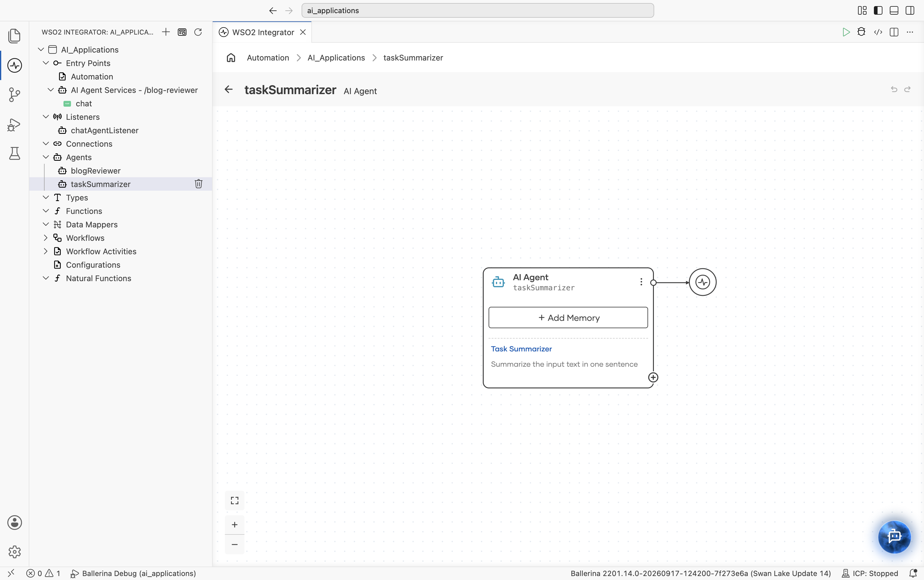The height and width of the screenshot is (580, 924).
Task: Collapse the Agents section
Action: point(46,157)
